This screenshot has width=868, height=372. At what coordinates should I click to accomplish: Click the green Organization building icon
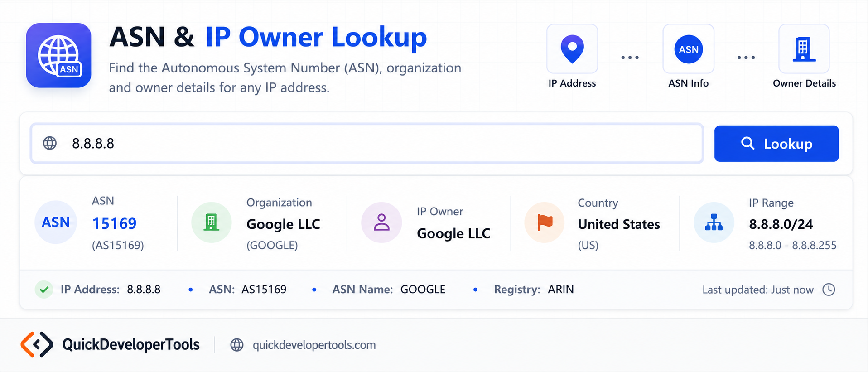click(211, 222)
